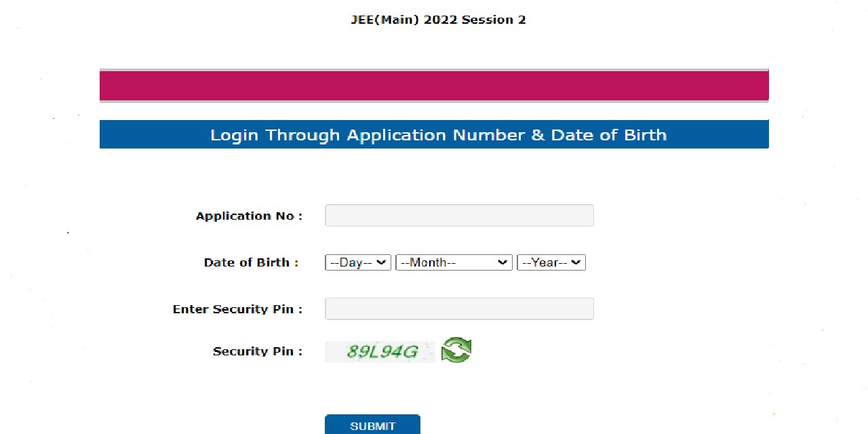Refresh the security pin captcha
Image resolution: width=868 pixels, height=434 pixels.
point(456,351)
